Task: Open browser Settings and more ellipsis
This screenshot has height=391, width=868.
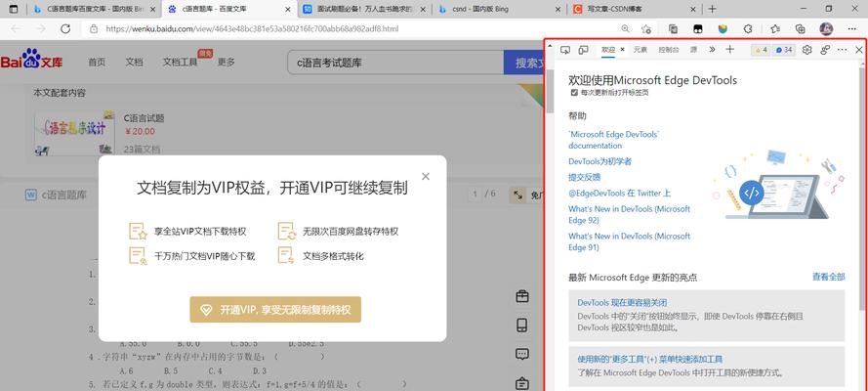Action: point(852,28)
